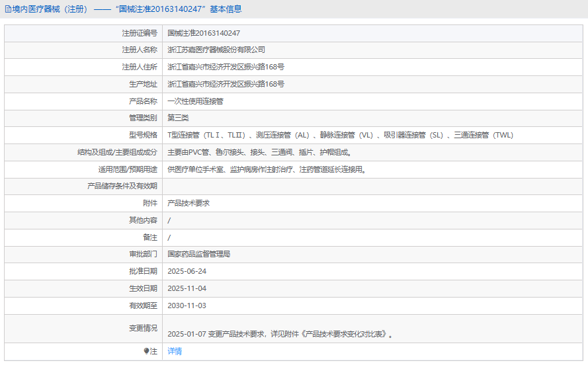This screenshot has height=367, width=588.
Task: Click the 结构及组成/主要组成成分 label
Action: pyautogui.click(x=117, y=152)
